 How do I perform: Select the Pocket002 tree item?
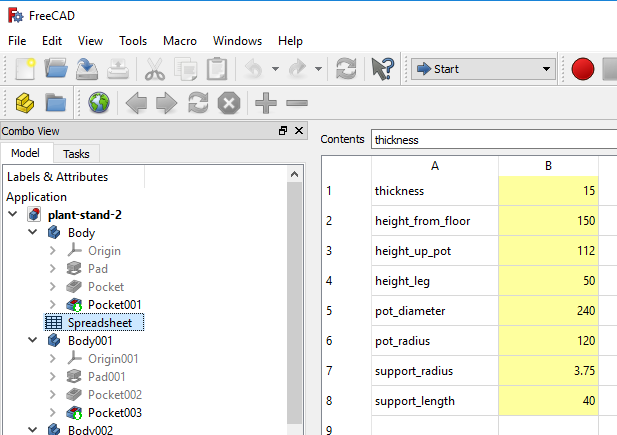tap(115, 394)
